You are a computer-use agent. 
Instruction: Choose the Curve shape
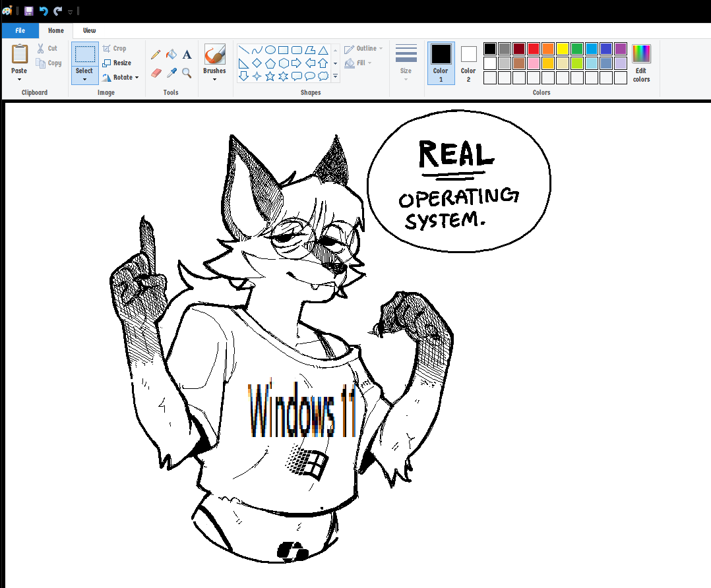tap(257, 50)
